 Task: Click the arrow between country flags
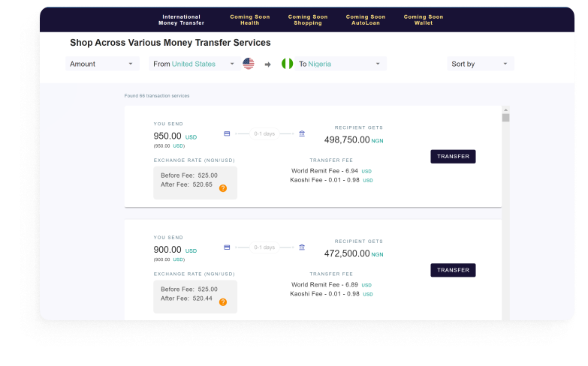tap(267, 64)
